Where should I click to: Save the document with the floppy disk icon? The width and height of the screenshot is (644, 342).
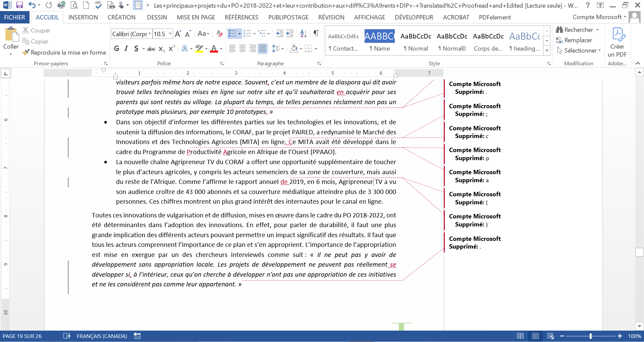click(19, 5)
